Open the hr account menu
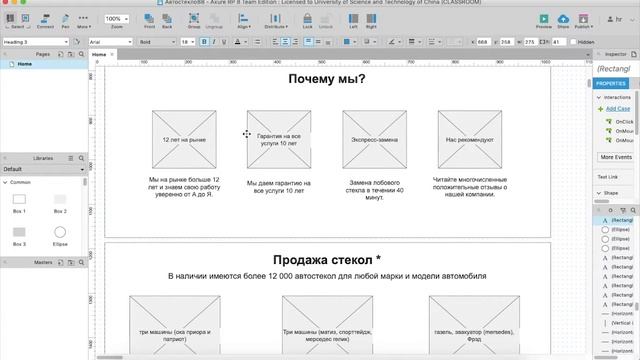This screenshot has height=360, width=640. point(620,19)
